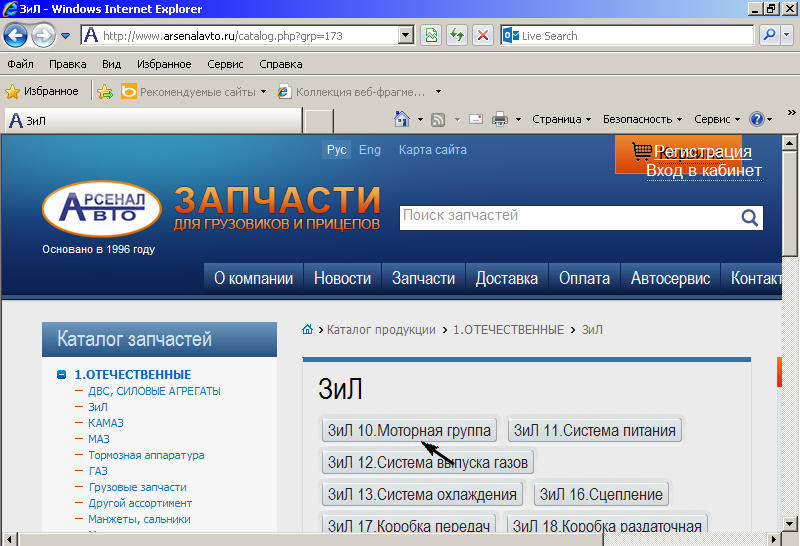Open the 1.ОТЕЧЕСТВЕННЫЕ breadcrumb link

[509, 330]
